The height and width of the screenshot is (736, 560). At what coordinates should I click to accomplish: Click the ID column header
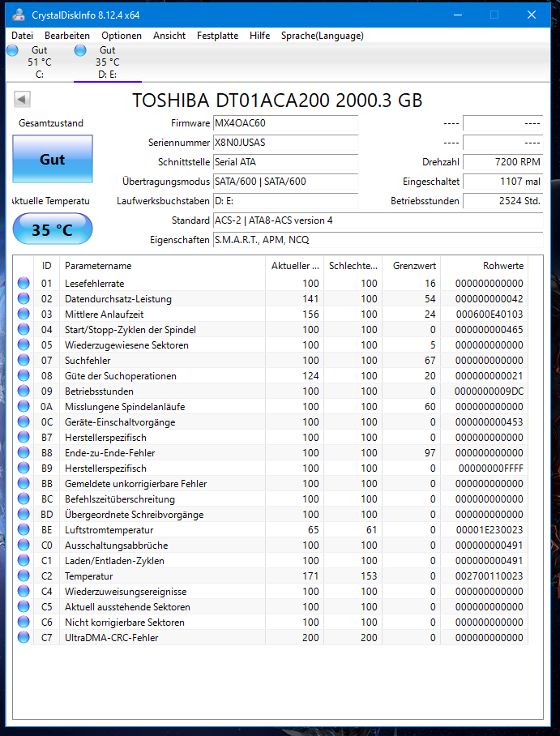[46, 266]
